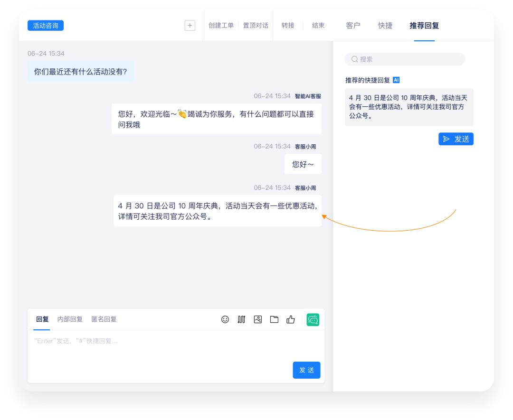Select the voice message icon in the composer

pos(241,320)
